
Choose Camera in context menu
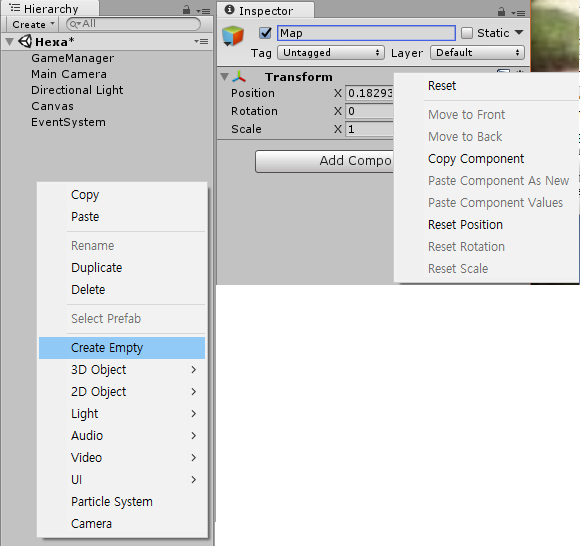[x=122, y=524]
